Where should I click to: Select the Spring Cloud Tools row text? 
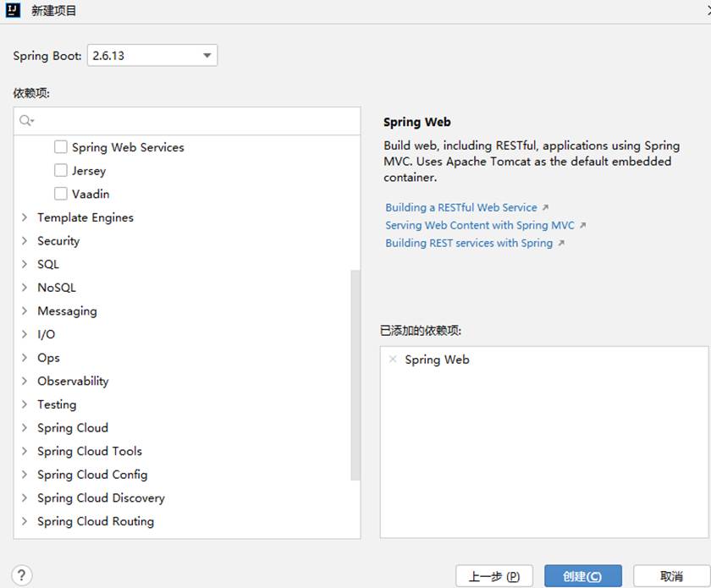pyautogui.click(x=90, y=451)
